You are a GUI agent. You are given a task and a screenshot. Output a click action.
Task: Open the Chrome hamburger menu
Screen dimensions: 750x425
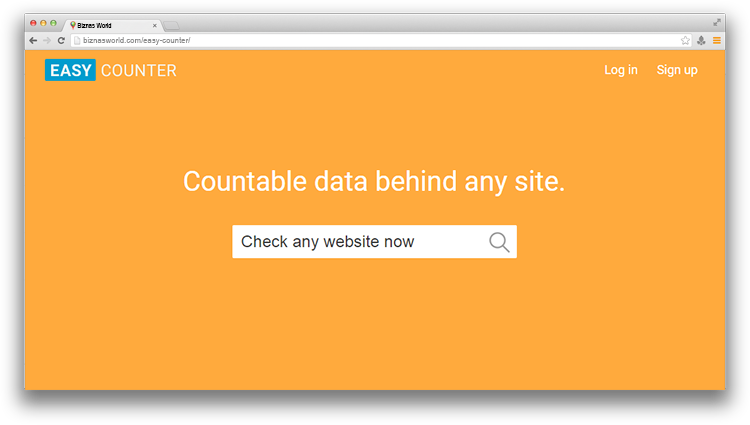(x=717, y=41)
